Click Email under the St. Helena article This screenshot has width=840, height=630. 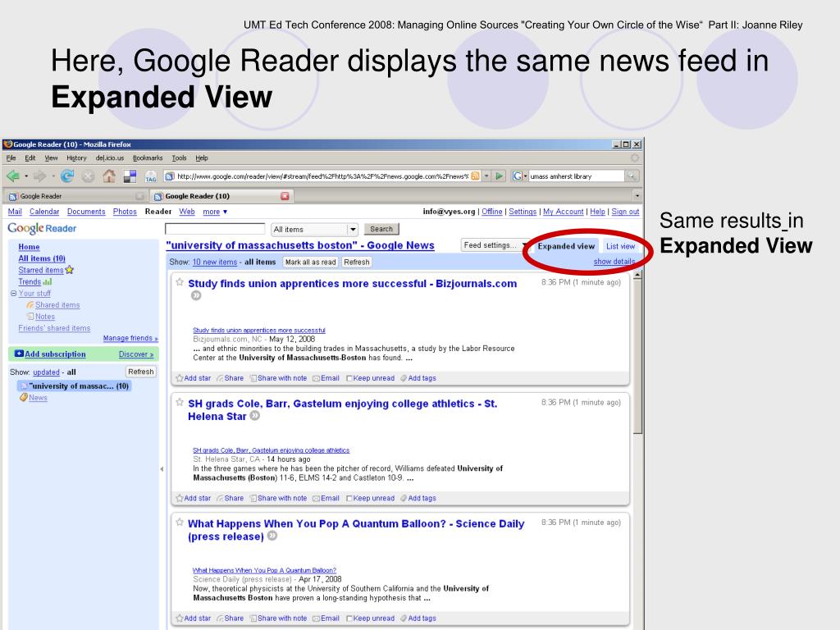click(x=326, y=498)
